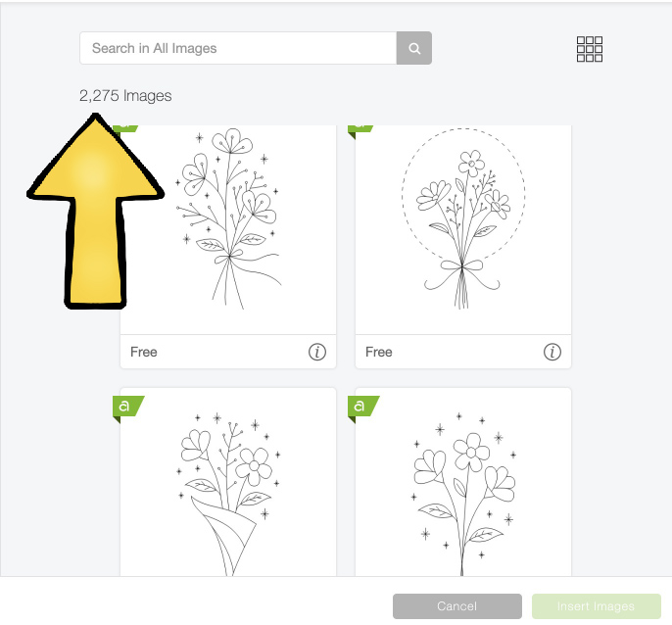
Task: Click the large yellow arrow annotation
Action: pos(95,211)
